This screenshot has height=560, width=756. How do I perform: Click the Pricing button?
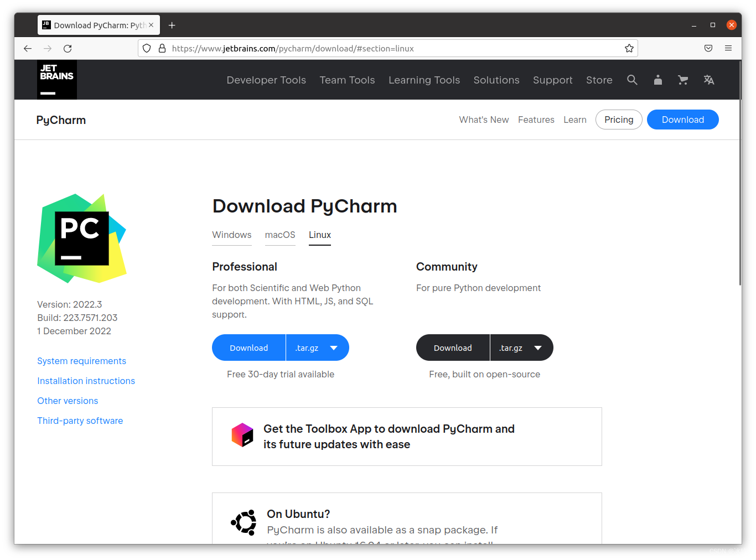[619, 120]
